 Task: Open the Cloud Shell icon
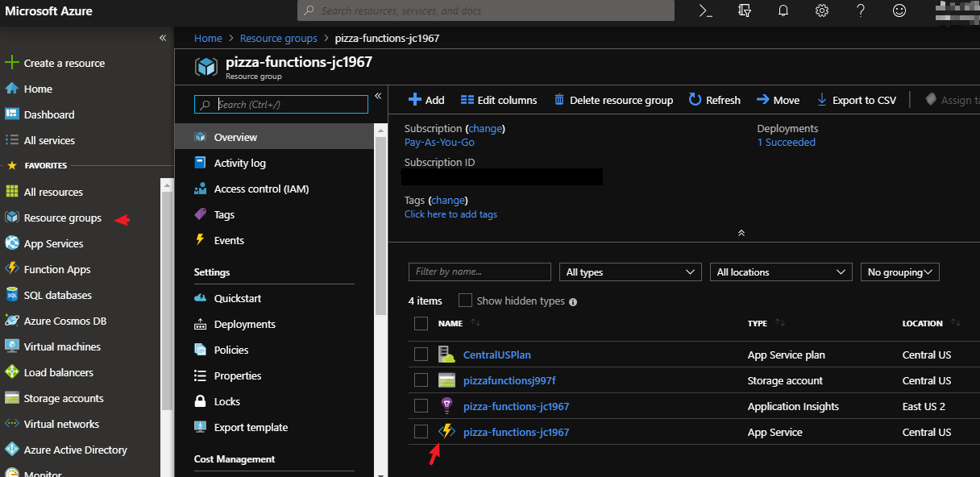coord(705,10)
